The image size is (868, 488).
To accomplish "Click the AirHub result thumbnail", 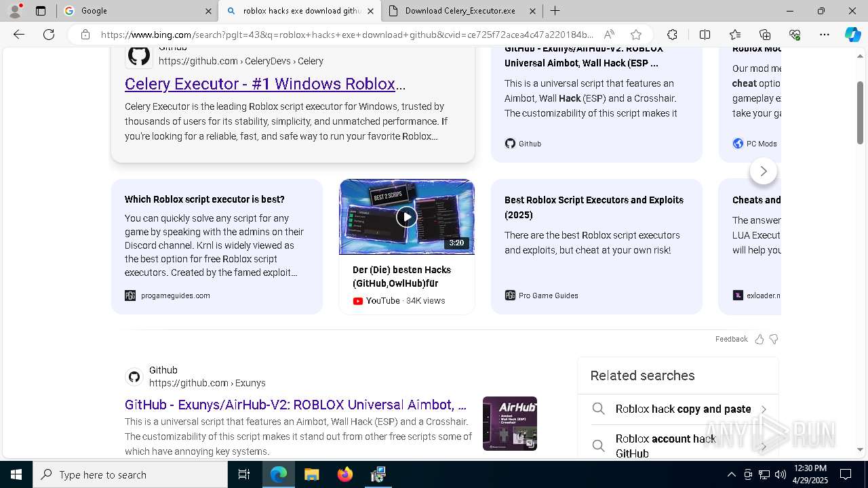I will click(510, 424).
